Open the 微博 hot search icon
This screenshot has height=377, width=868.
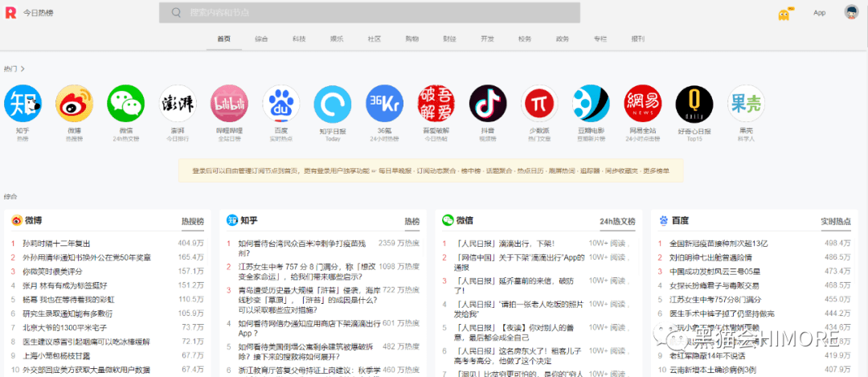[74, 104]
